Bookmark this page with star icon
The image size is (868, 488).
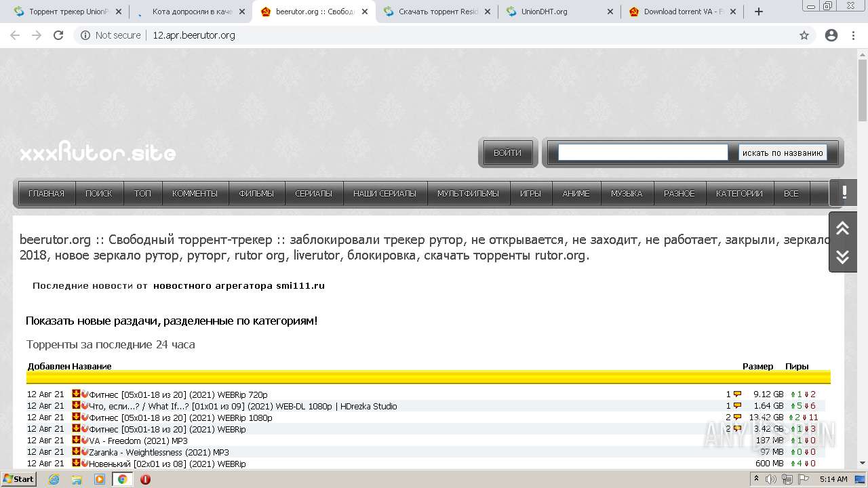[x=804, y=35]
